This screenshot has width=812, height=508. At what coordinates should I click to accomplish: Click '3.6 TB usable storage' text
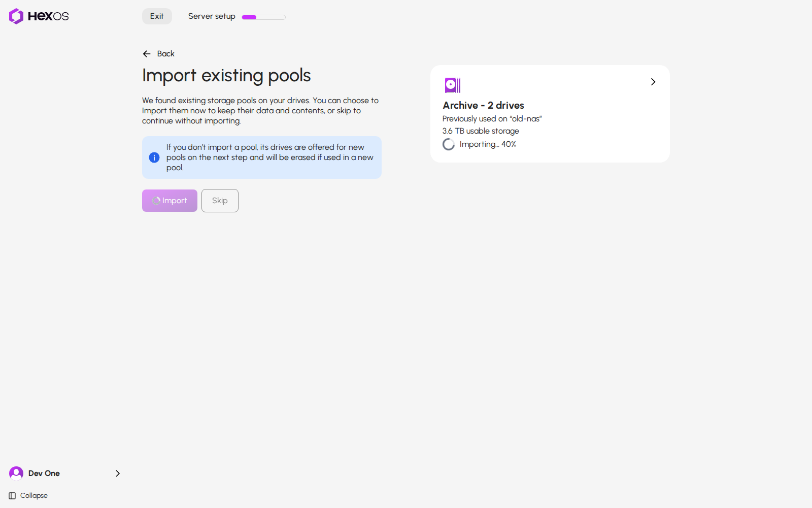pos(481,131)
